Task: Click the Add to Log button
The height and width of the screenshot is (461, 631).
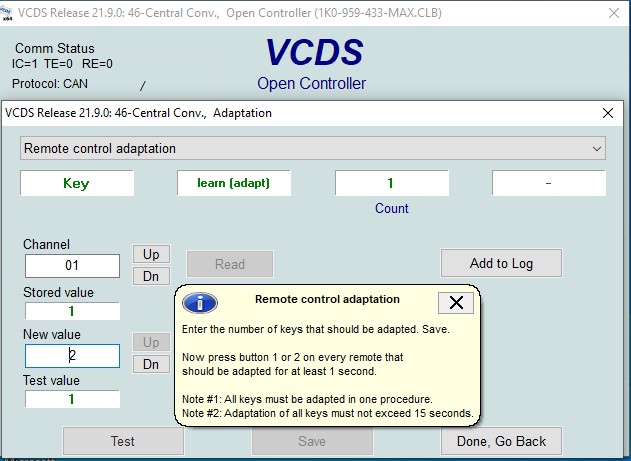Action: click(501, 263)
